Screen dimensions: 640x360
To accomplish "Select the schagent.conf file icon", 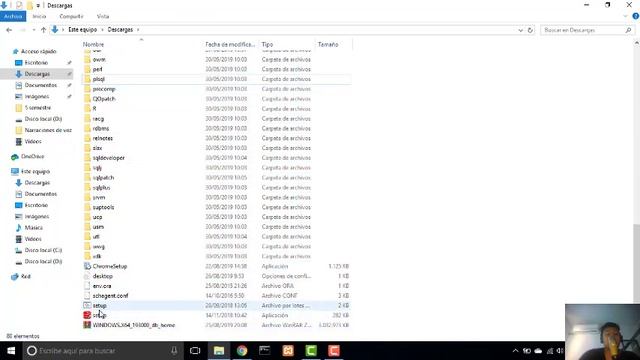I will (87, 296).
